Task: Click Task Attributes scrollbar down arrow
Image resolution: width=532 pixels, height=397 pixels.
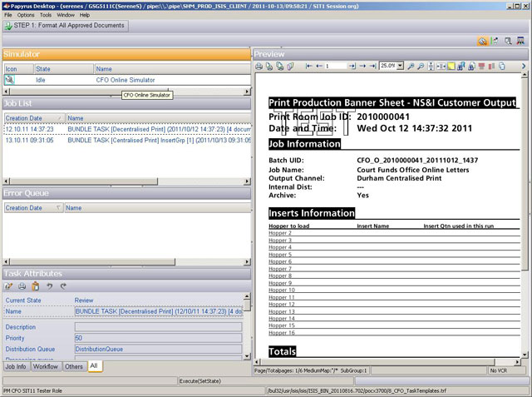Action: pos(247,356)
